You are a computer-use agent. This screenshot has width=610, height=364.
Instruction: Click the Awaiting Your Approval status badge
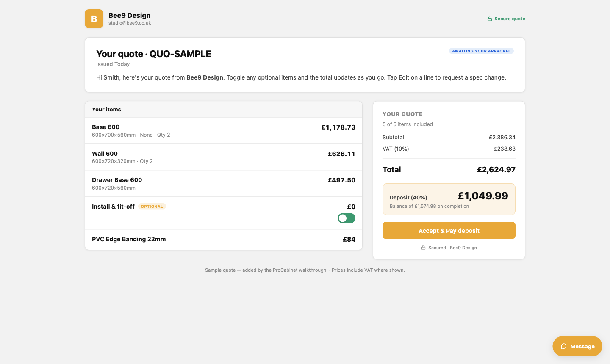[481, 51]
